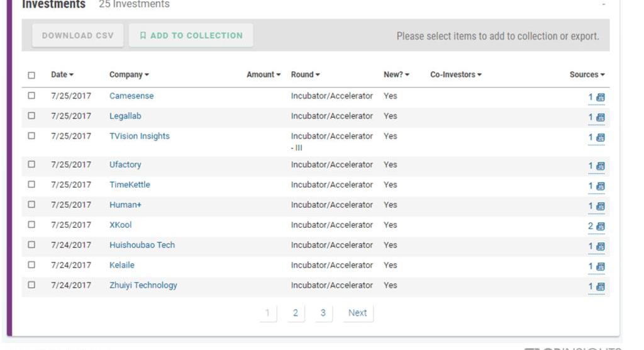The height and width of the screenshot is (350, 644).
Task: Open the source news icon for Camesense
Action: [x=600, y=98]
